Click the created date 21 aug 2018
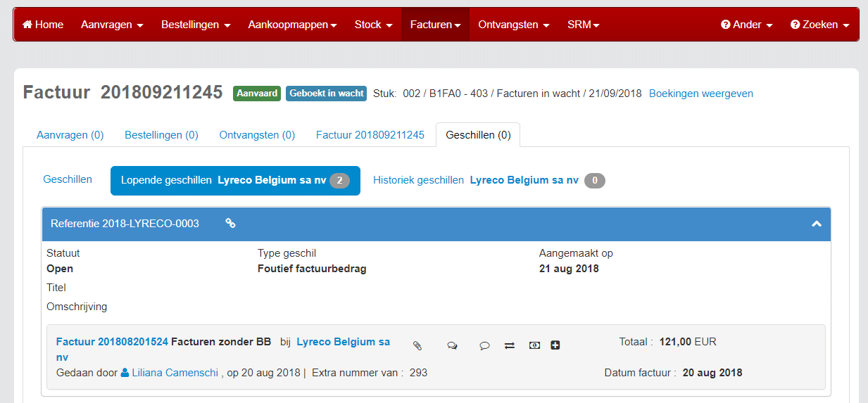The height and width of the screenshot is (403, 868). coord(569,269)
